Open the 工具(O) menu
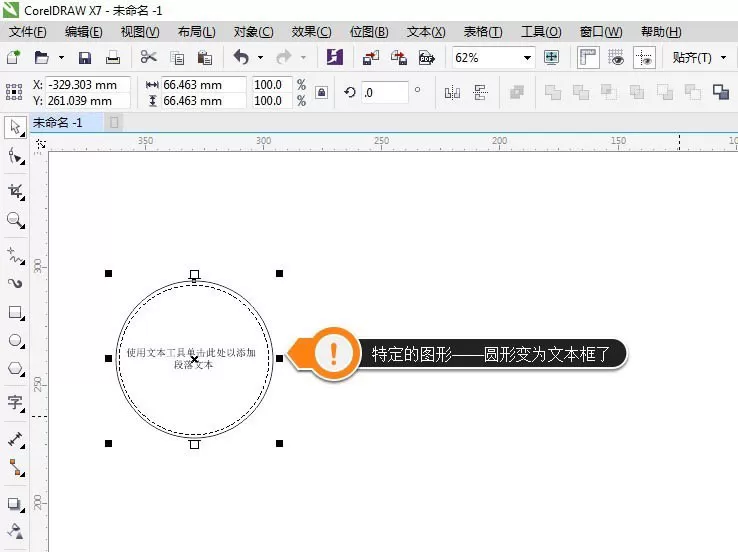Viewport: 738px width, 552px height. 541,32
